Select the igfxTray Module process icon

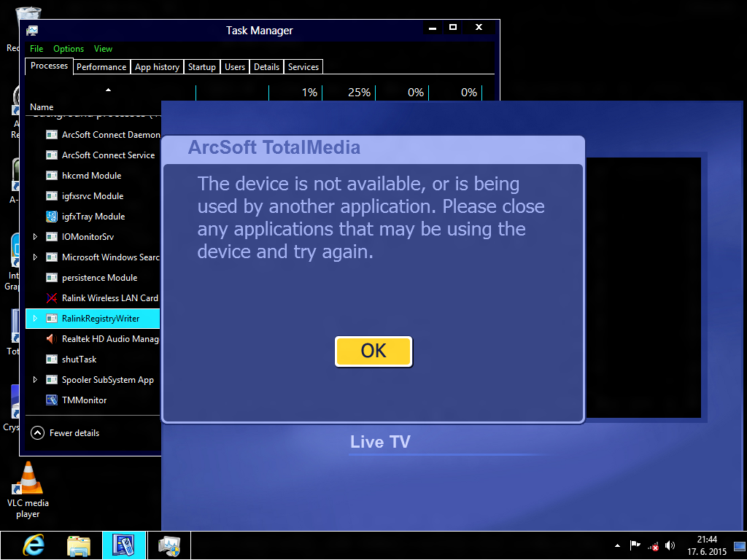pyautogui.click(x=52, y=216)
